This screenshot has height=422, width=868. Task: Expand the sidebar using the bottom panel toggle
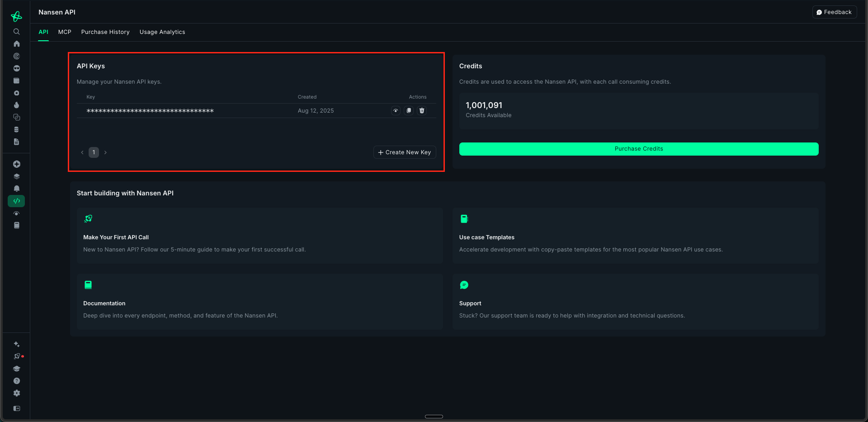pos(17,408)
